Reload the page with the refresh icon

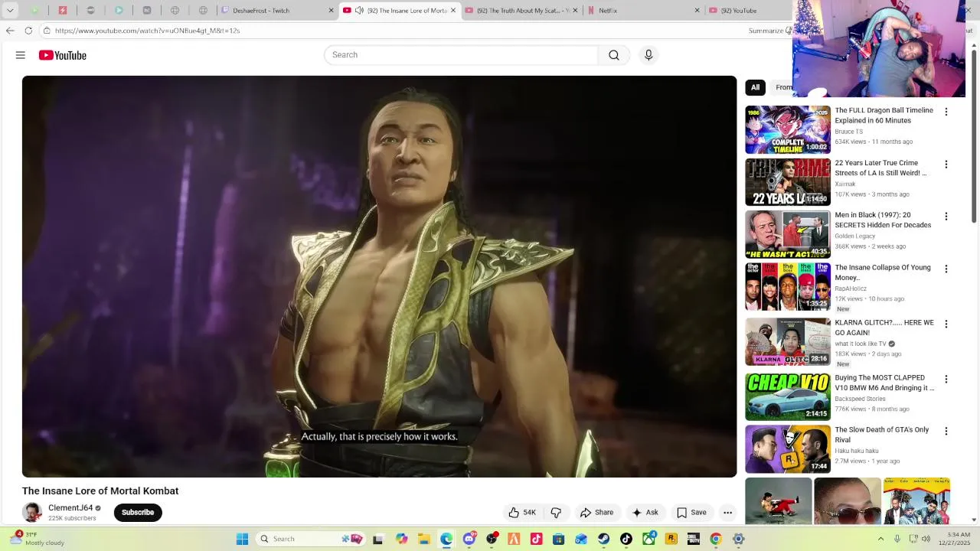[28, 31]
